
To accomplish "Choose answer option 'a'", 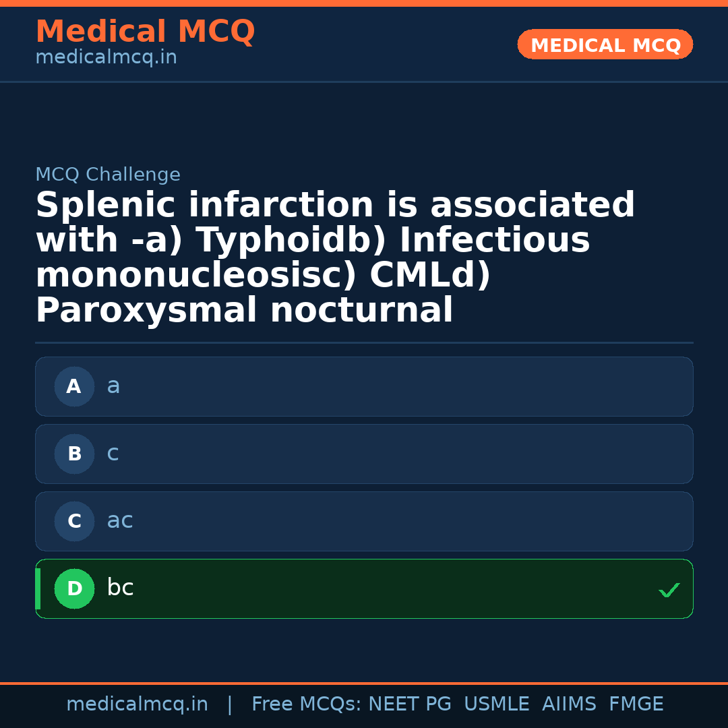I will pos(364,387).
